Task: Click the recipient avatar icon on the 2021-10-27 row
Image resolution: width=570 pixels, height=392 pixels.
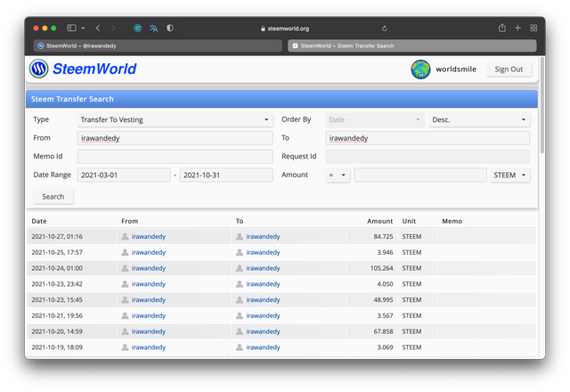Action: pyautogui.click(x=240, y=237)
